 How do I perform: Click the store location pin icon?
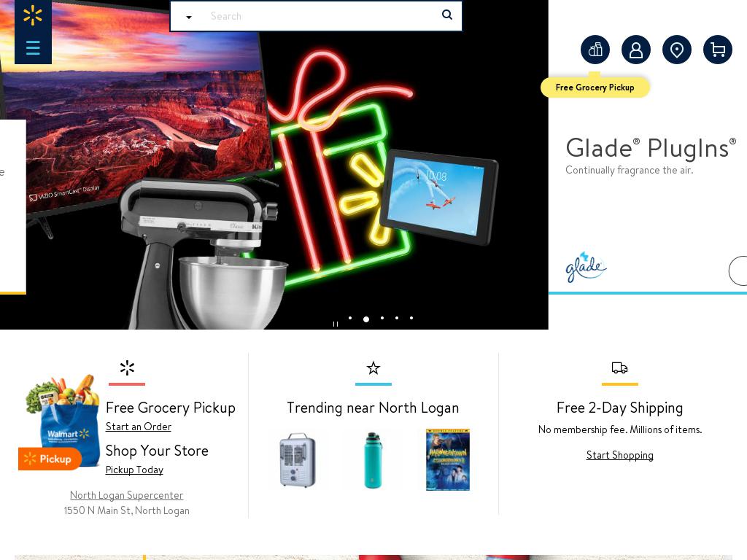tap(677, 50)
